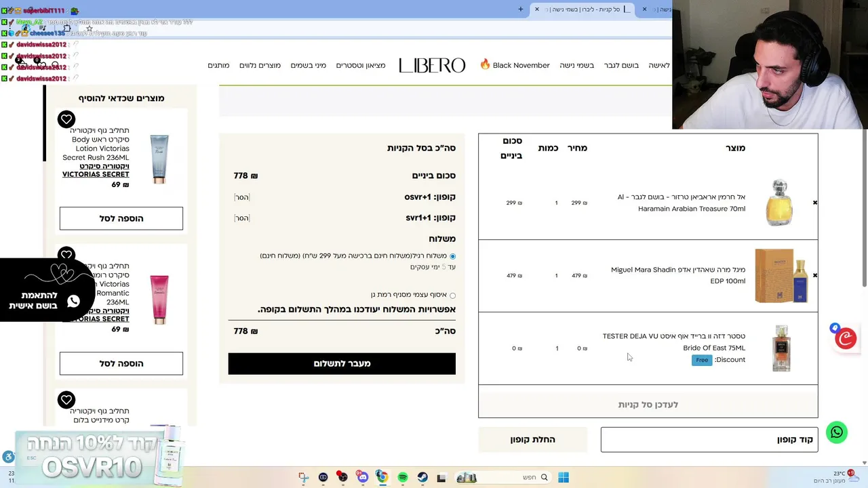Screen dimensions: 868x488
Task: Click heart icon on third suggested lotion card
Action: (x=66, y=400)
